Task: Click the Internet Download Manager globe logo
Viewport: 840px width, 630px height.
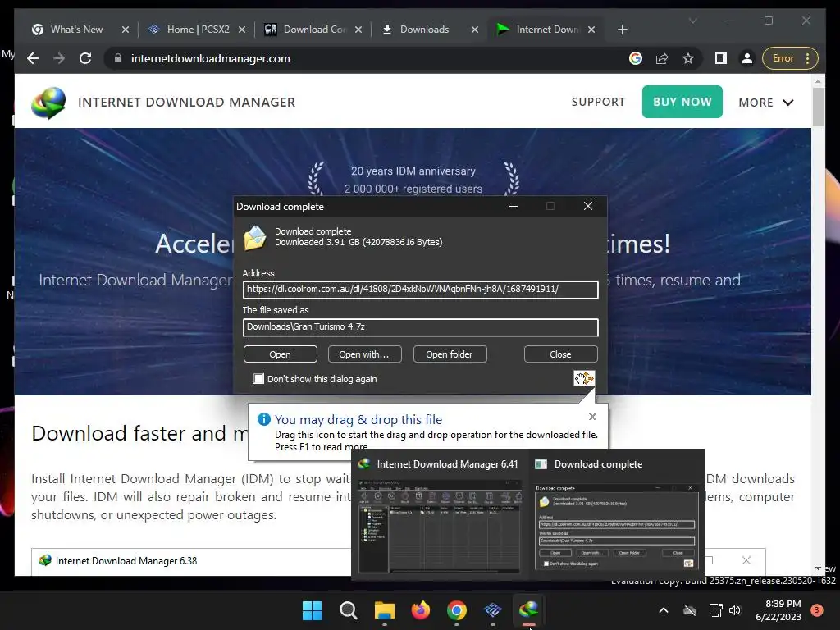Action: (48, 103)
